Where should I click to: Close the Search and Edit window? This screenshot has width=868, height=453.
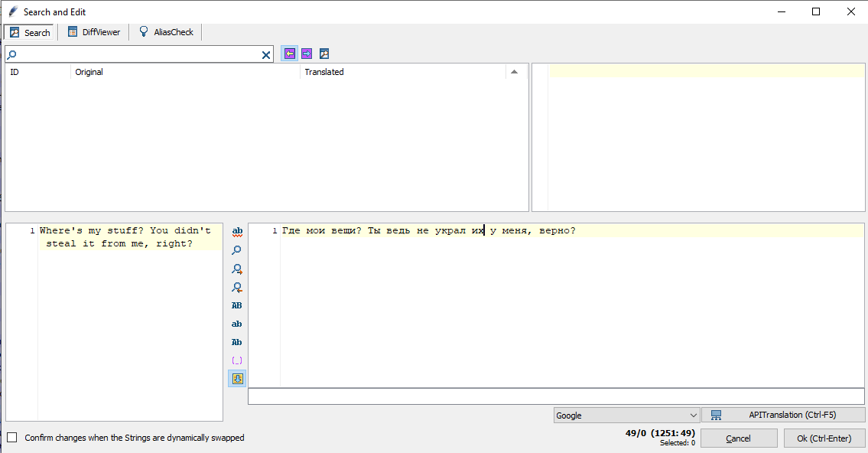tap(851, 11)
